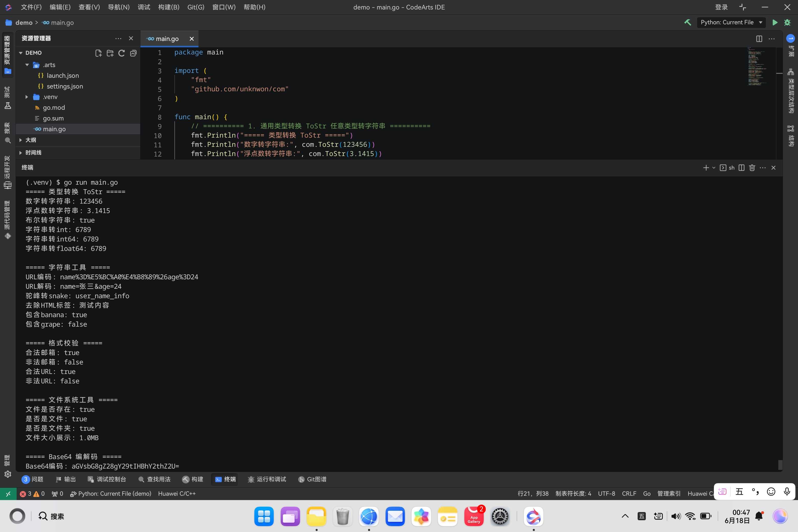Click the CRLF line ending in the status bar
Viewport: 798px width, 532px height.
pos(629,494)
